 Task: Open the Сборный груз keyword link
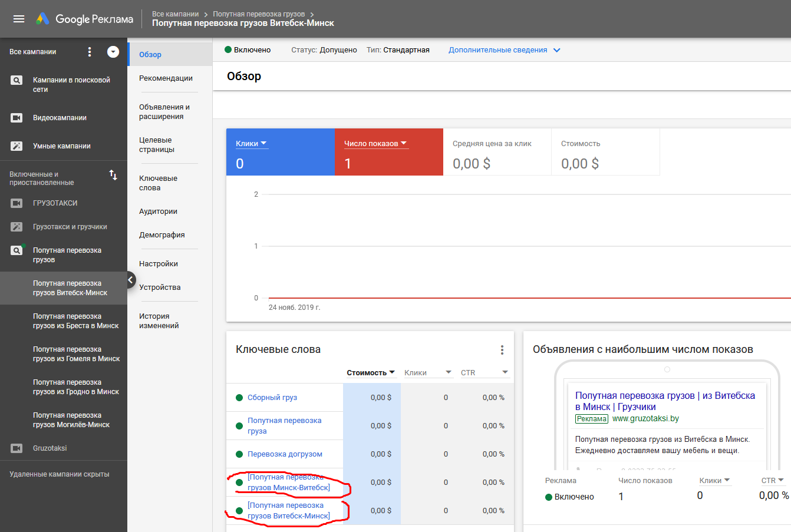pos(272,398)
